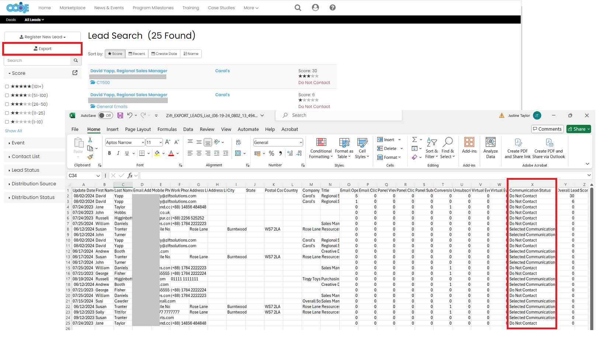Viewport: 607px width, 364px height.
Task: Click the Share button in Excel
Action: (579, 129)
